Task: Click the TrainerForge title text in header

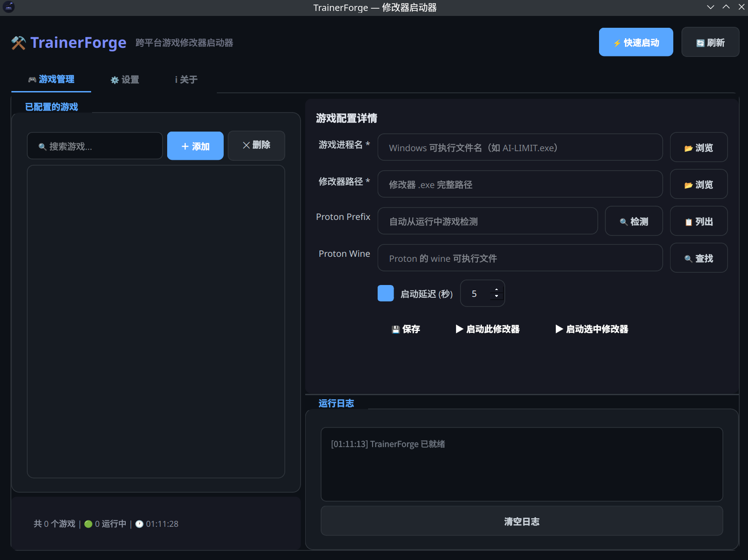Action: click(x=78, y=43)
